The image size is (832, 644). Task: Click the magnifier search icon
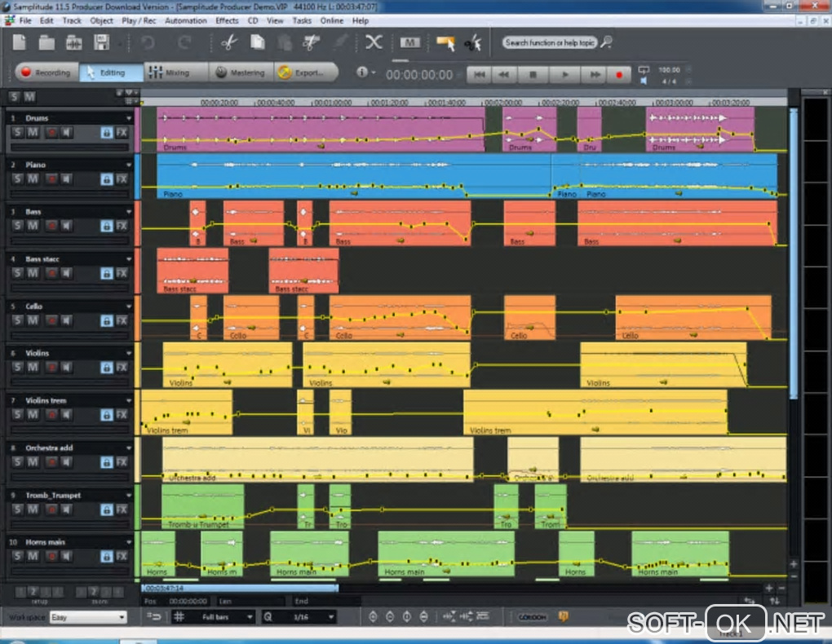click(x=607, y=42)
